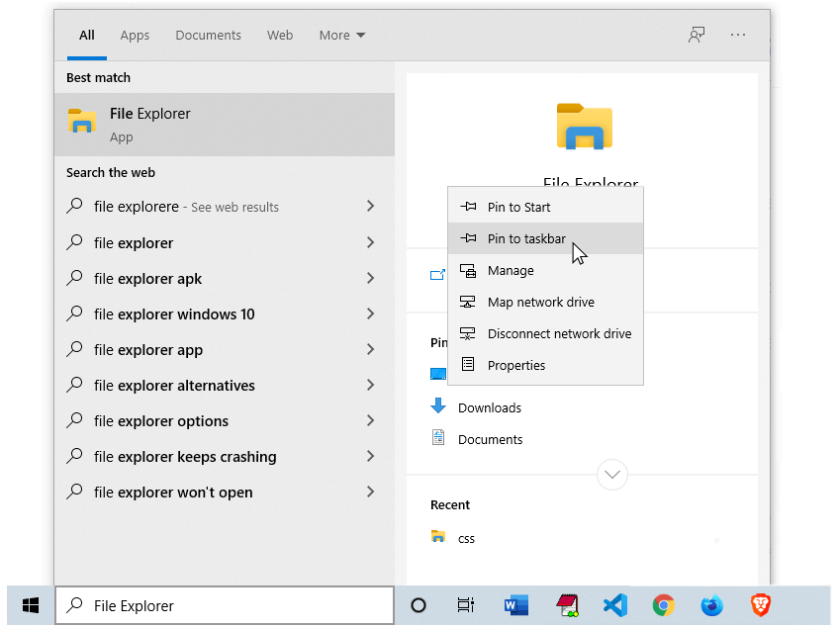The width and height of the screenshot is (840, 628).
Task: Launch Brave browser from taskbar
Action: pyautogui.click(x=761, y=605)
